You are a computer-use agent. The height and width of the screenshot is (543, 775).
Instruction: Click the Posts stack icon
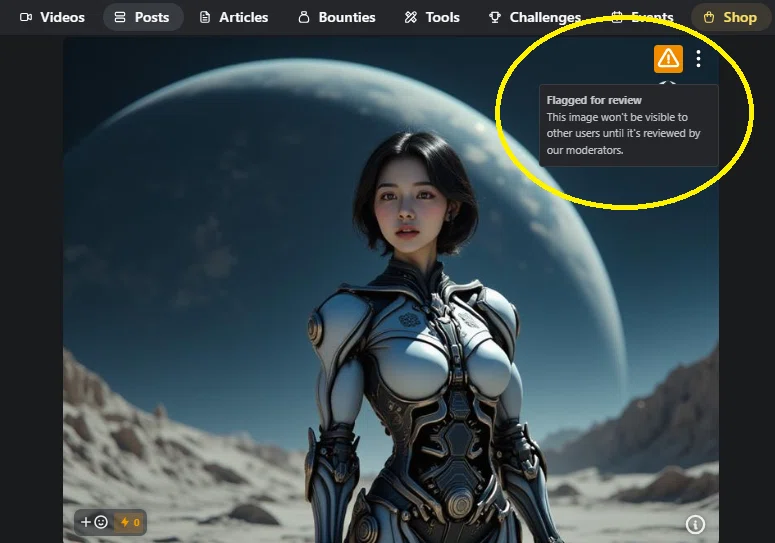120,17
